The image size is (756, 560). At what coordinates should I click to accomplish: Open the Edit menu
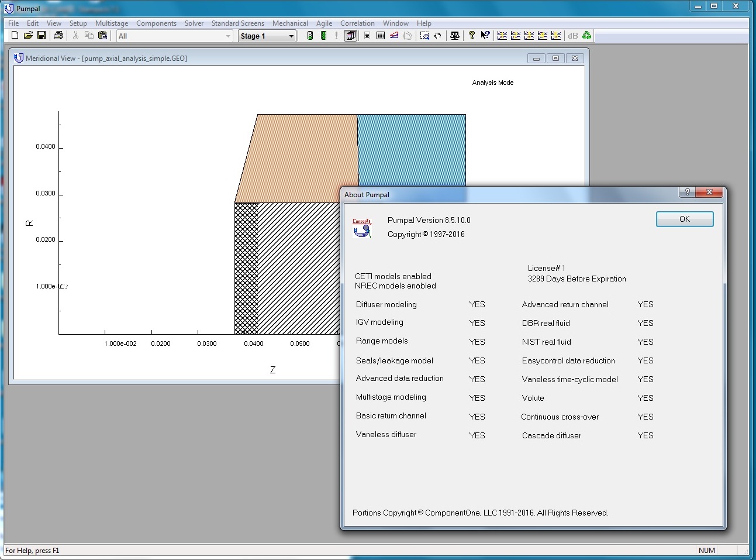click(x=33, y=23)
